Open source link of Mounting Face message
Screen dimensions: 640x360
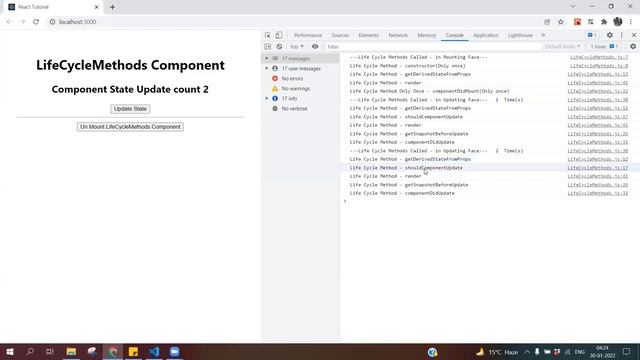click(599, 57)
